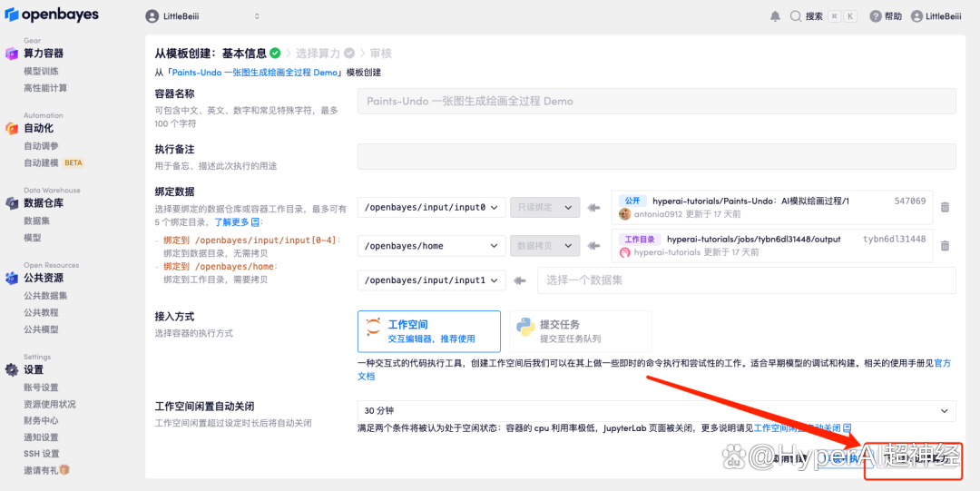Remove the 工作目录 binding via trash icon
The height and width of the screenshot is (491, 980).
[x=945, y=246]
